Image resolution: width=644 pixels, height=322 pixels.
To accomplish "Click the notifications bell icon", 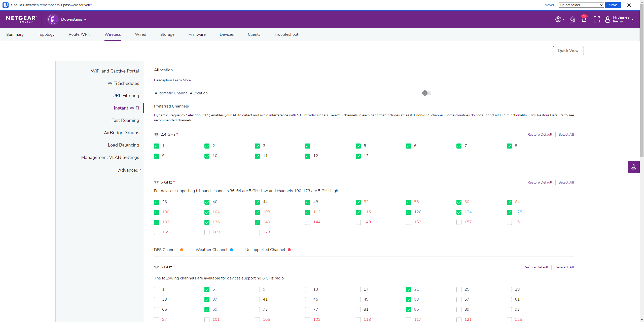I will pyautogui.click(x=584, y=19).
